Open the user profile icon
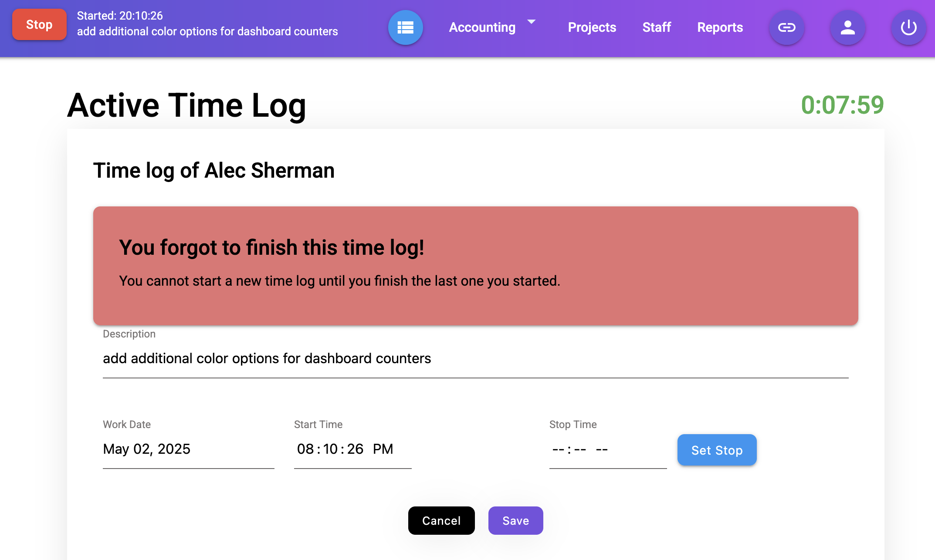 coord(847,27)
